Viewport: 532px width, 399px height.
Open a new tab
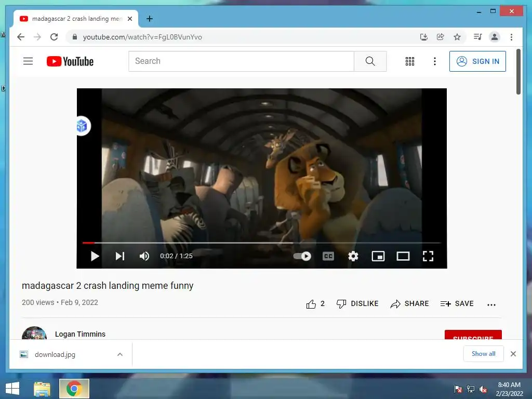pos(149,19)
